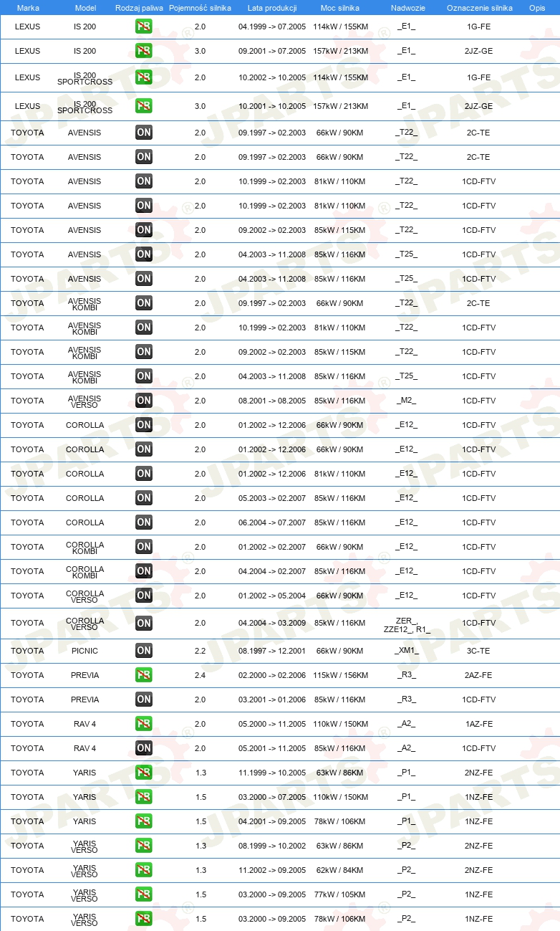Screen dimensions: 560x931
Task: Click PB icon in RAV 4 1AZ-FE row
Action: pyautogui.click(x=144, y=724)
